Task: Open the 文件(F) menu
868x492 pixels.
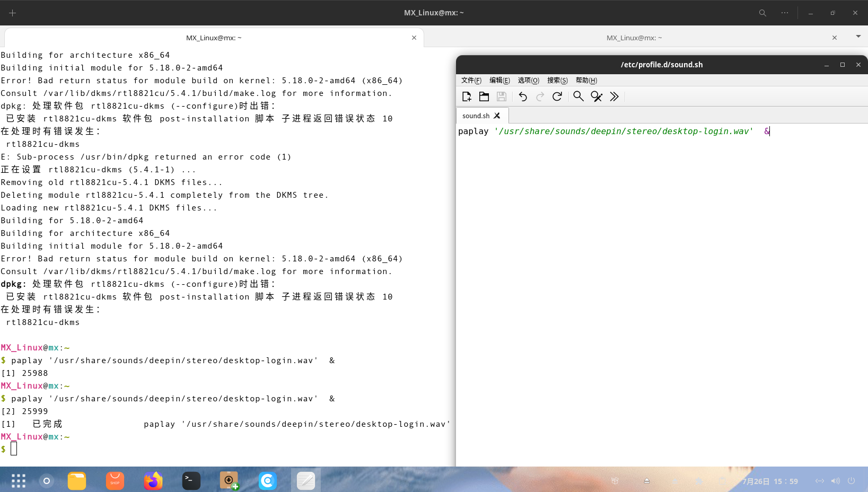Action: pos(471,81)
